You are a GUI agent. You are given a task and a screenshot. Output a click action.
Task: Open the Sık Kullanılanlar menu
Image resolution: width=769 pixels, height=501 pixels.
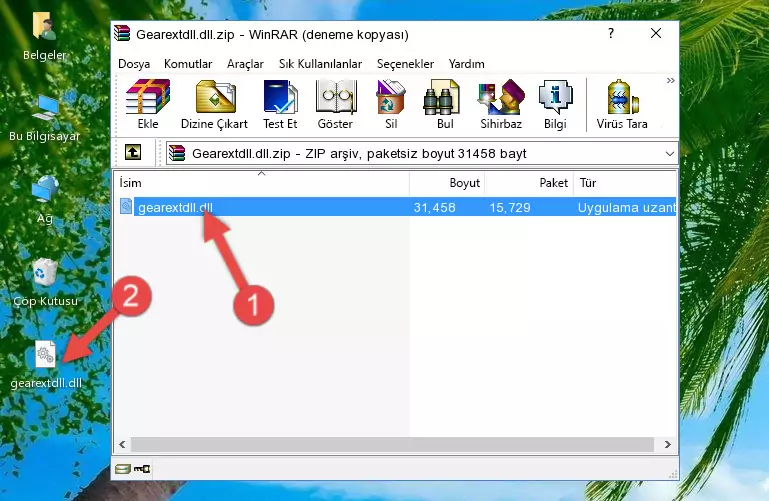pos(320,64)
